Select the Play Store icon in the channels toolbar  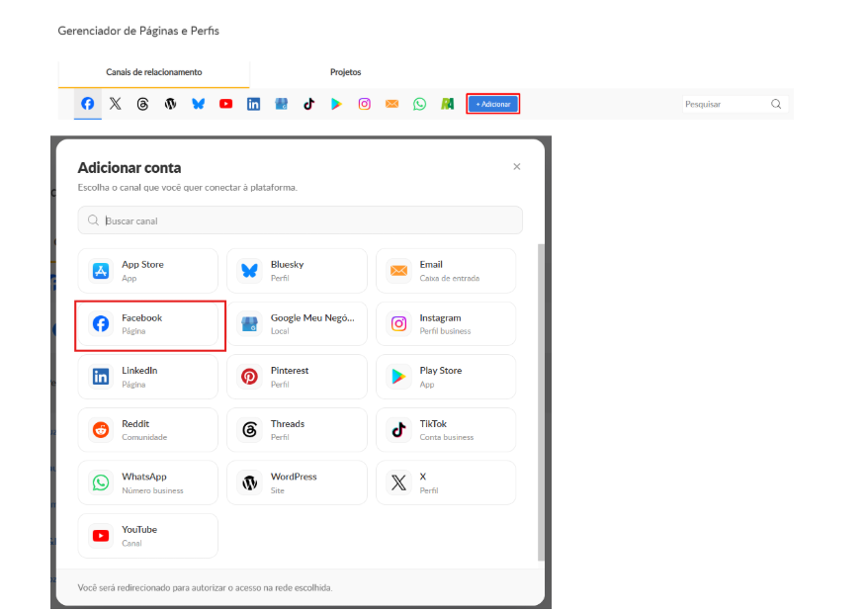click(x=336, y=104)
